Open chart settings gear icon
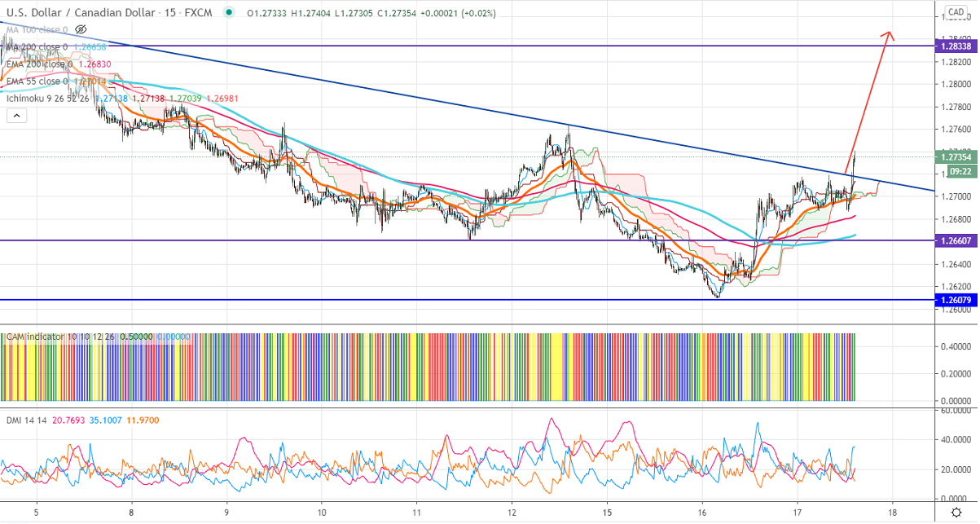The width and height of the screenshot is (980, 524). (955, 513)
